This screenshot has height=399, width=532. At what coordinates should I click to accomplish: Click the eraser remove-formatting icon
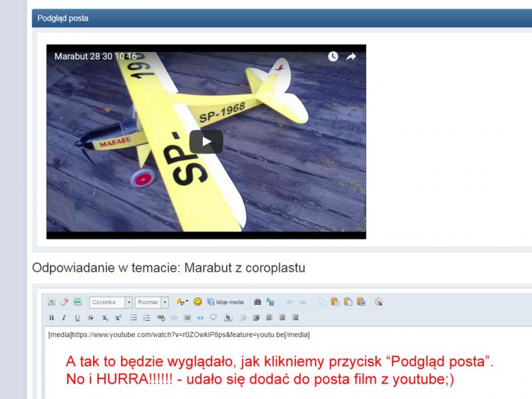point(65,302)
